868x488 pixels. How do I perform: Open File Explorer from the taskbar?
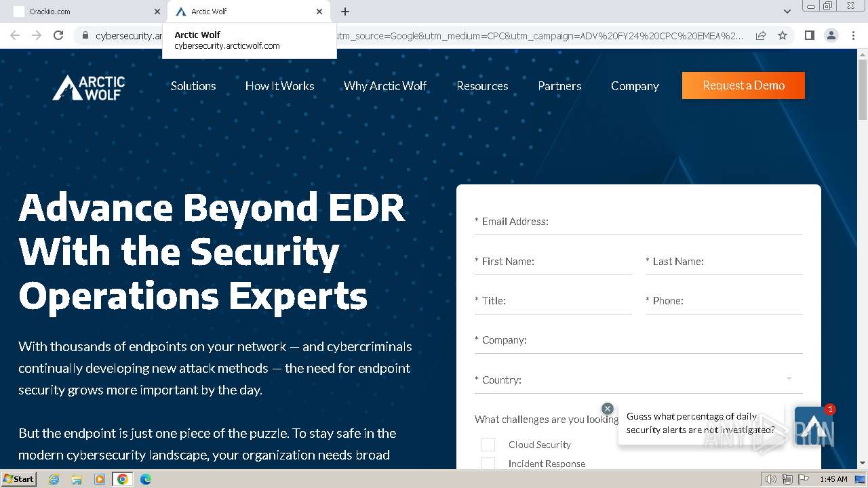[x=77, y=479]
